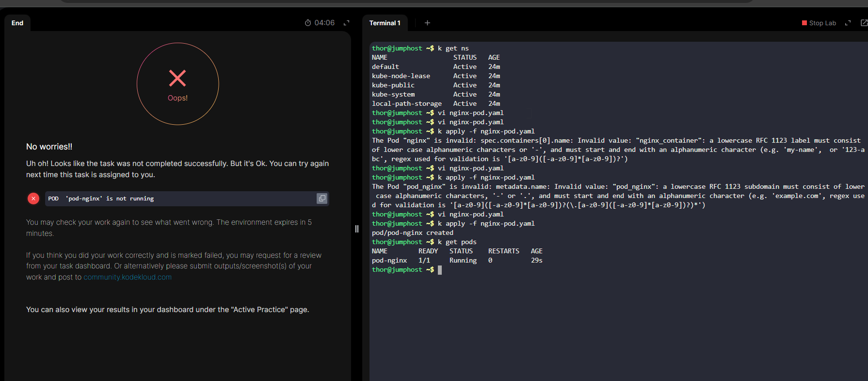Image resolution: width=868 pixels, height=381 pixels.
Task: Click the RESTARTS column header
Action: point(504,251)
